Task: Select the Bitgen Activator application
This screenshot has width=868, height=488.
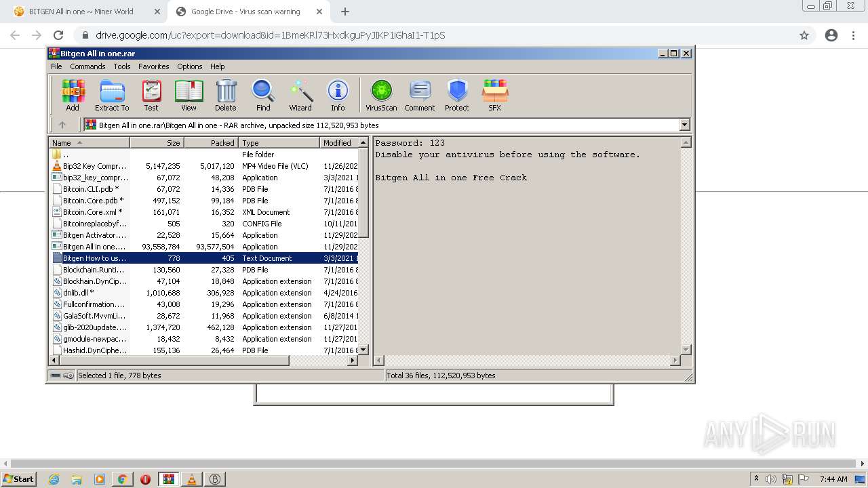Action: click(x=203, y=235)
